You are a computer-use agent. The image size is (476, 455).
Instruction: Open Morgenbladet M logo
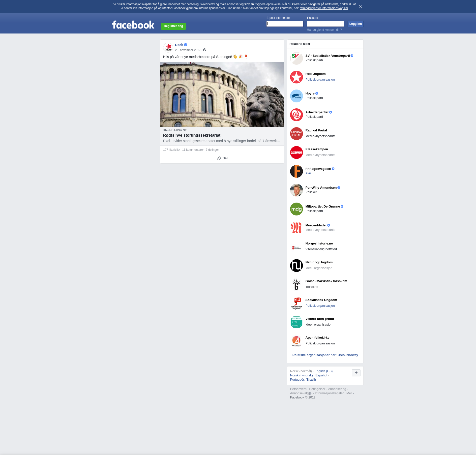297,228
